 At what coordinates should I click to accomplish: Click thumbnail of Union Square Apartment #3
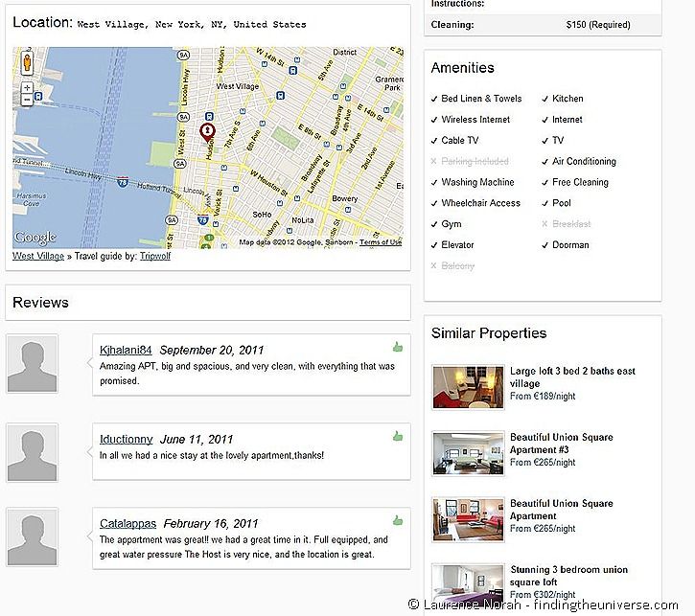tap(468, 453)
